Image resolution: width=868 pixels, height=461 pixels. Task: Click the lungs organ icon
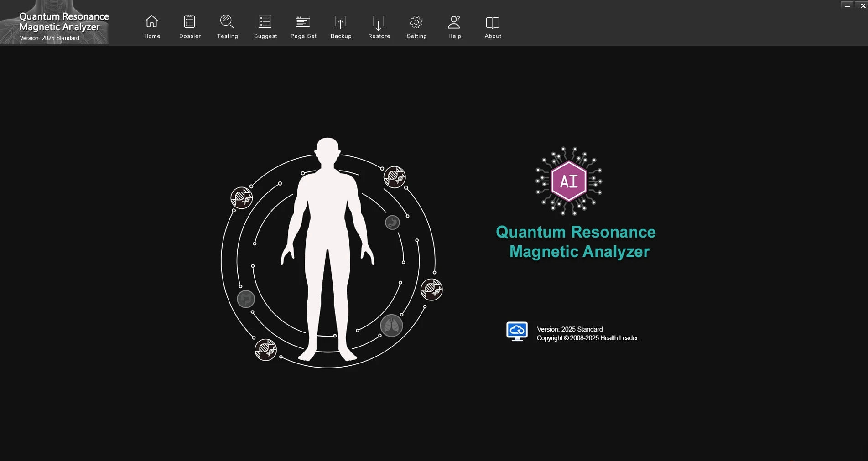click(x=391, y=325)
